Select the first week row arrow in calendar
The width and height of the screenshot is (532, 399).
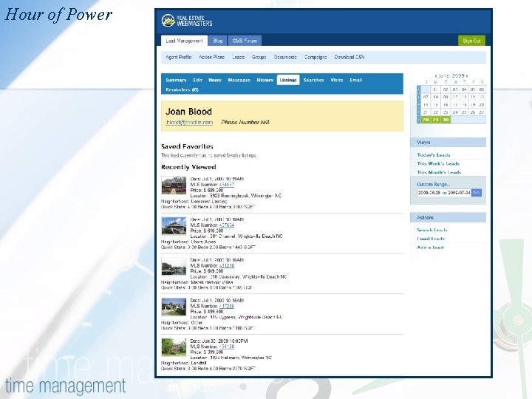coord(419,89)
